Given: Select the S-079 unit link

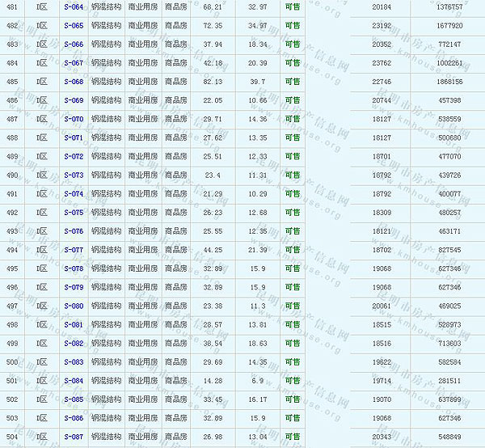Looking at the screenshot, I should 73,287.
